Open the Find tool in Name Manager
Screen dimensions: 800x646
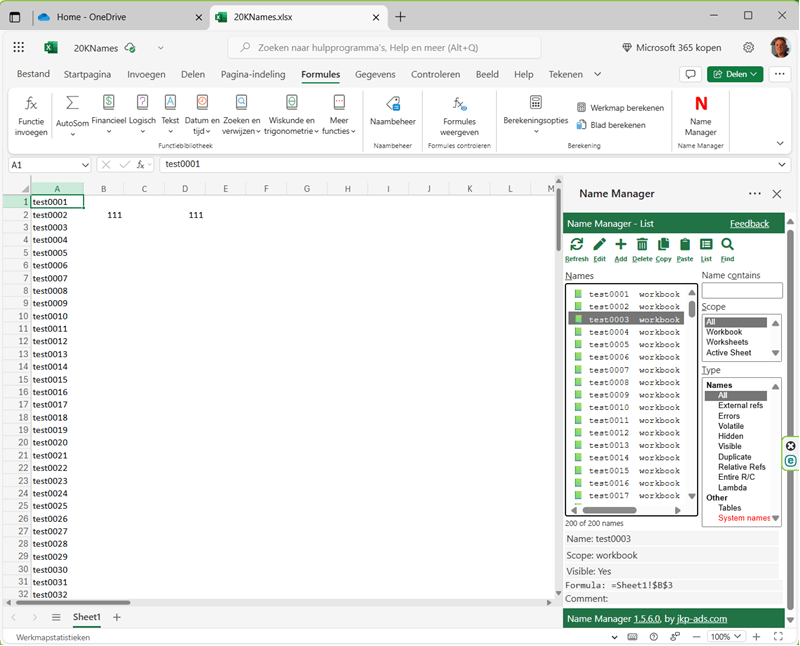[725, 243]
